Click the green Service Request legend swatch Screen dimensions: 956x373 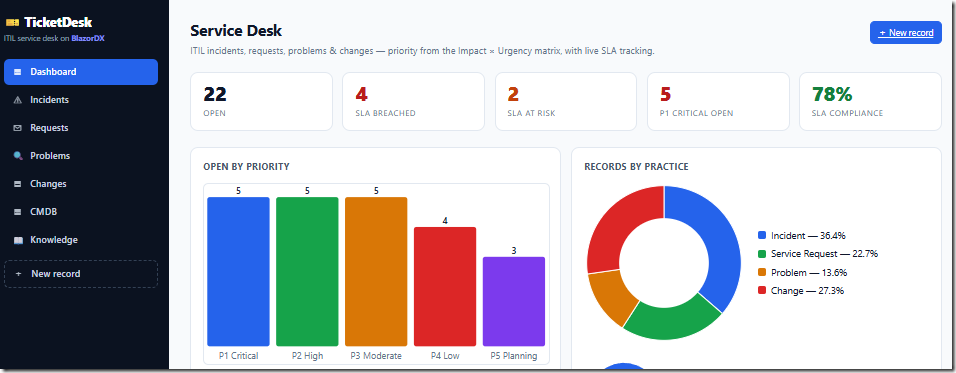tap(762, 254)
